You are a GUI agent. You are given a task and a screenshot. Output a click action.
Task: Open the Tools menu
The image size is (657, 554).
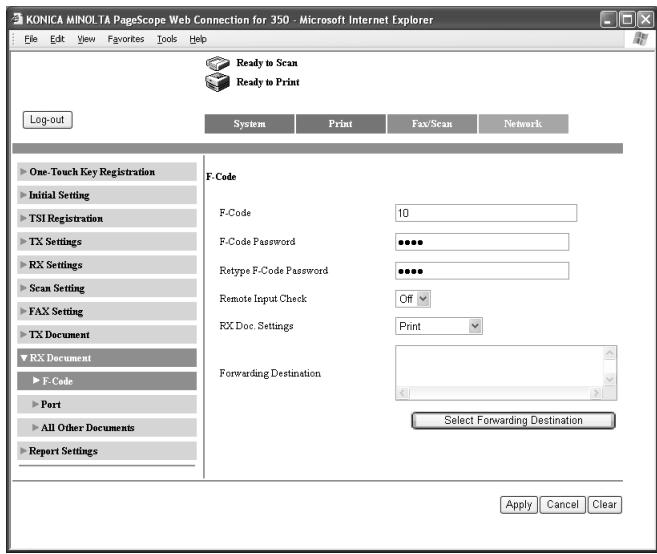pos(167,39)
